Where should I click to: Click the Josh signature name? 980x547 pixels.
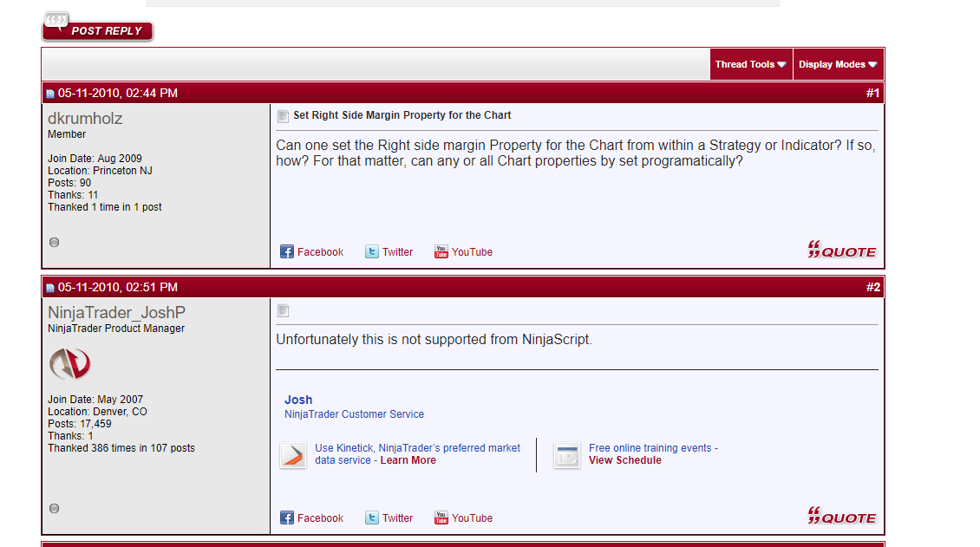pos(298,400)
